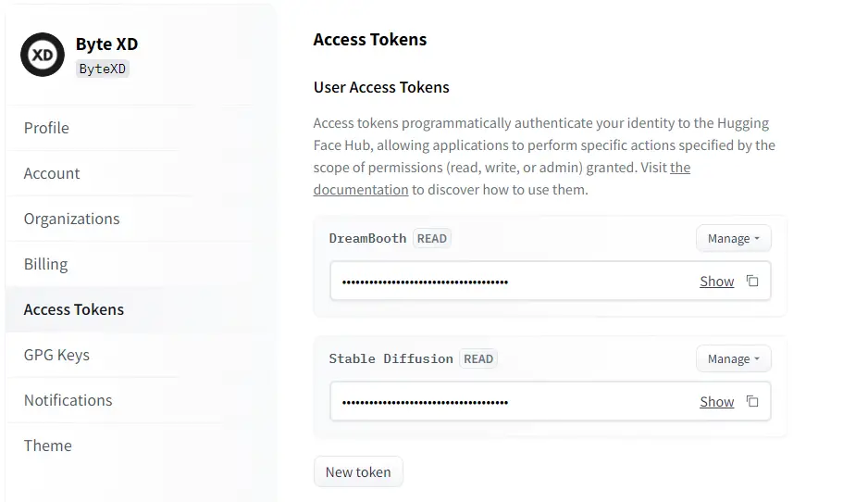
Task: Go to the Profile settings page
Action: click(x=142, y=128)
